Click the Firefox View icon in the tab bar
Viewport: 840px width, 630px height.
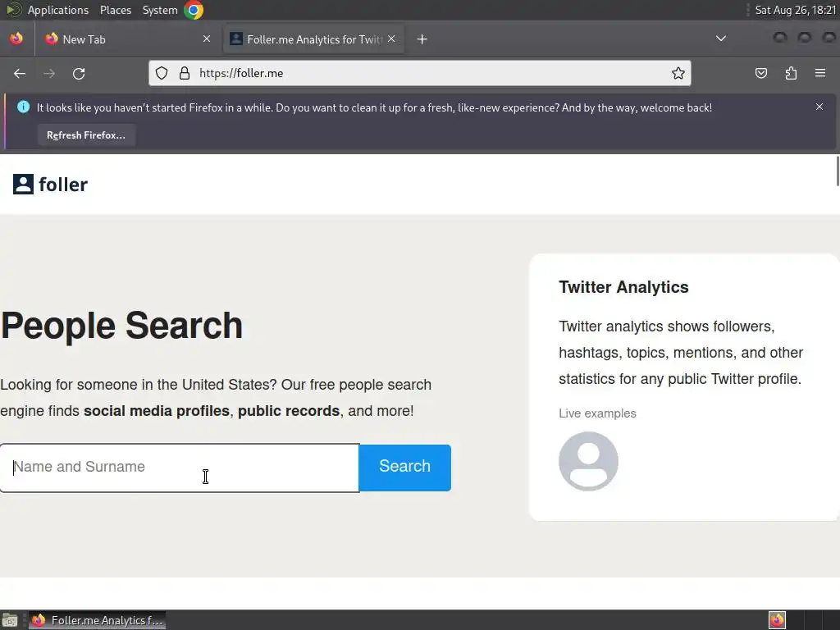tap(16, 39)
